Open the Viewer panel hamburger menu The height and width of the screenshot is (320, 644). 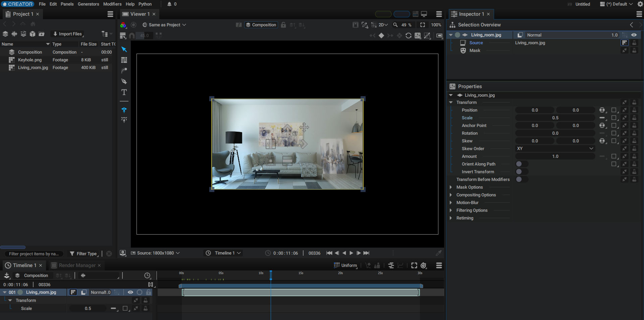(439, 14)
